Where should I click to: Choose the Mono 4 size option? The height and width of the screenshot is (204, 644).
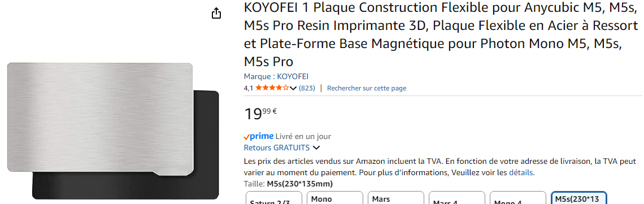(518, 198)
